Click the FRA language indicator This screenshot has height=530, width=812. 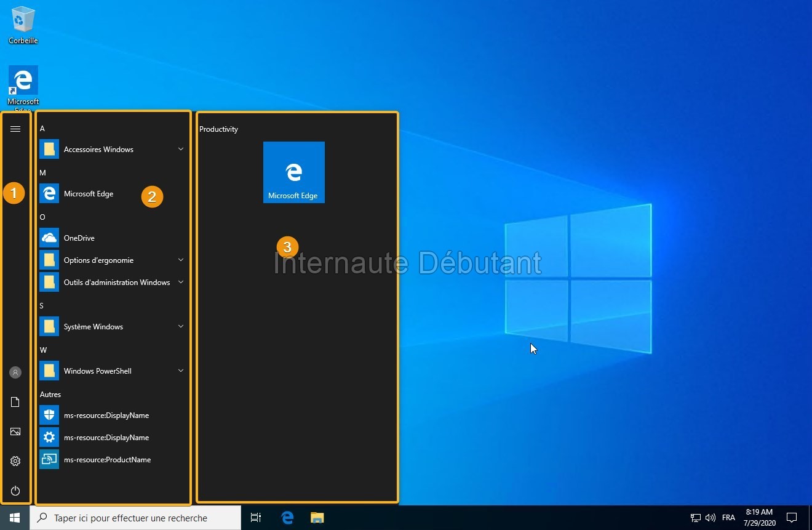(x=728, y=518)
